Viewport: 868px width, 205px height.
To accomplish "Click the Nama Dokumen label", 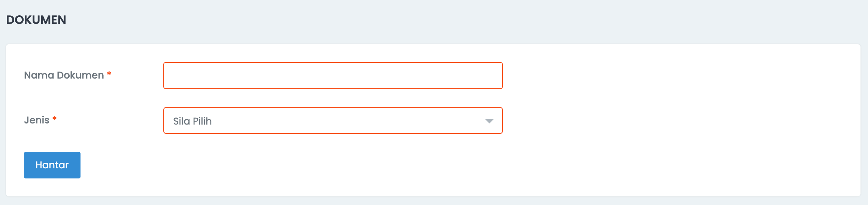I will click(64, 75).
